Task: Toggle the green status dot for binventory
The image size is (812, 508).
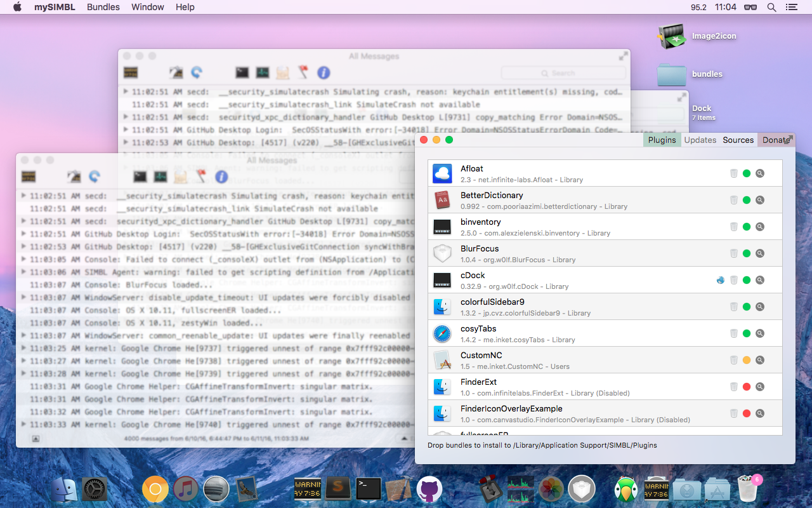Action: tap(747, 227)
